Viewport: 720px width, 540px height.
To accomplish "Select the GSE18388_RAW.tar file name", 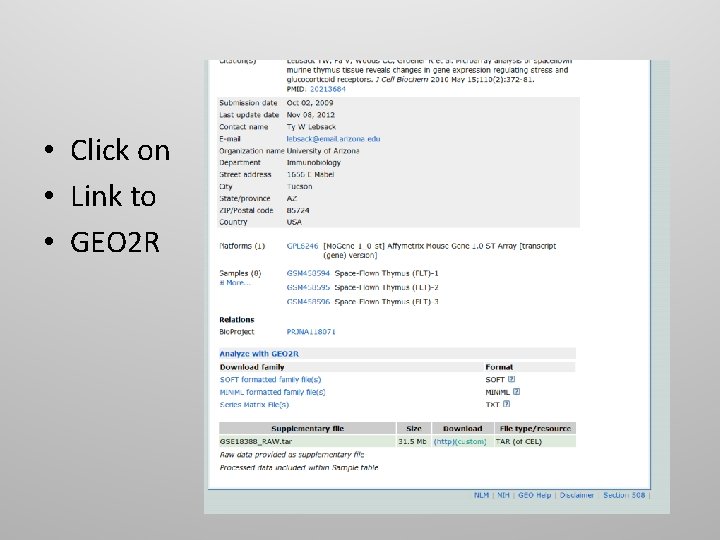I will click(x=256, y=441).
